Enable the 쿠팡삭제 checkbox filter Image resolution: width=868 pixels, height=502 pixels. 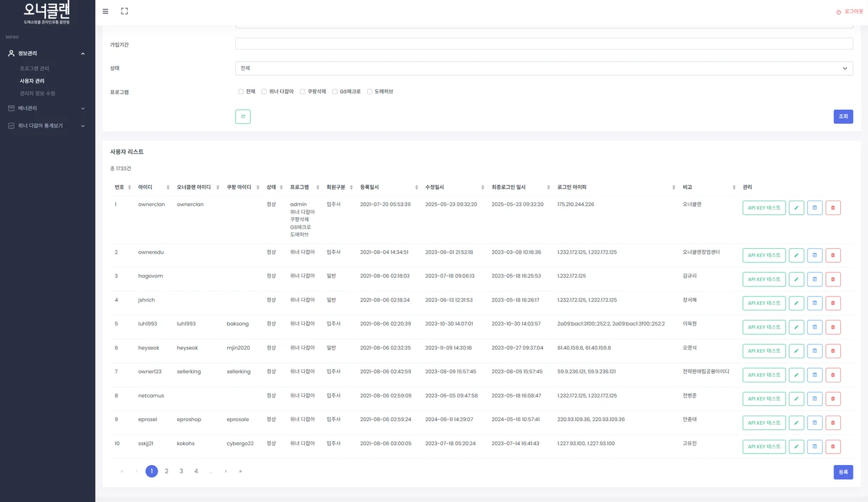tap(303, 92)
